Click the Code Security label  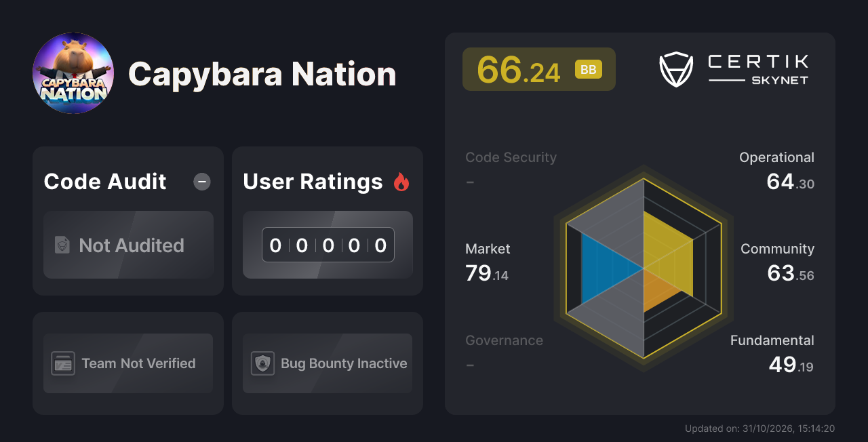pos(511,157)
